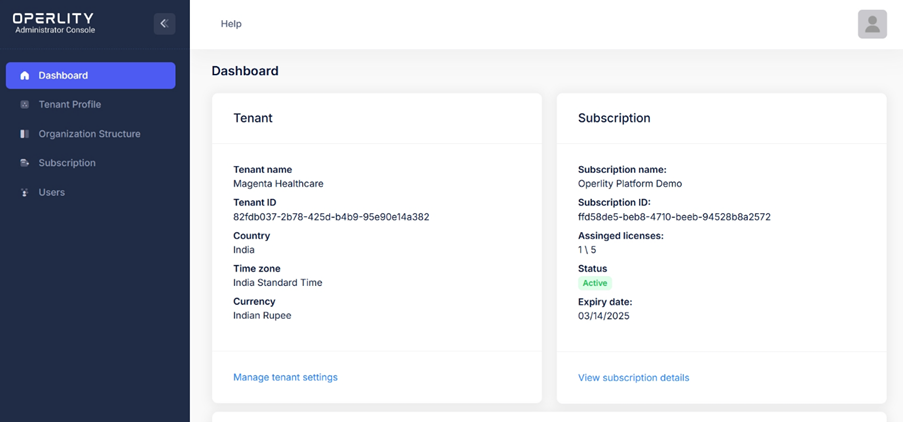Select the Subscription text label in sidebar
This screenshot has width=903, height=422.
pyautogui.click(x=67, y=163)
